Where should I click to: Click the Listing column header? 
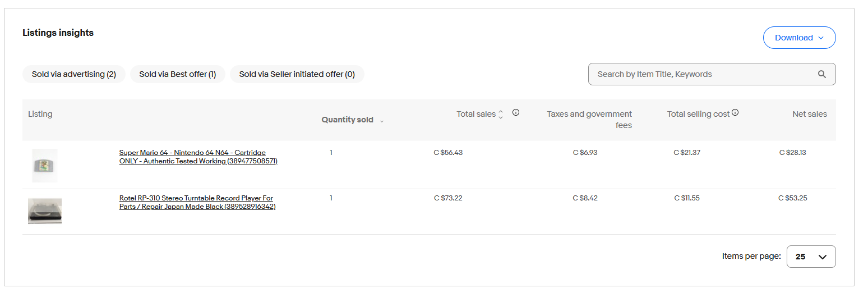40,114
